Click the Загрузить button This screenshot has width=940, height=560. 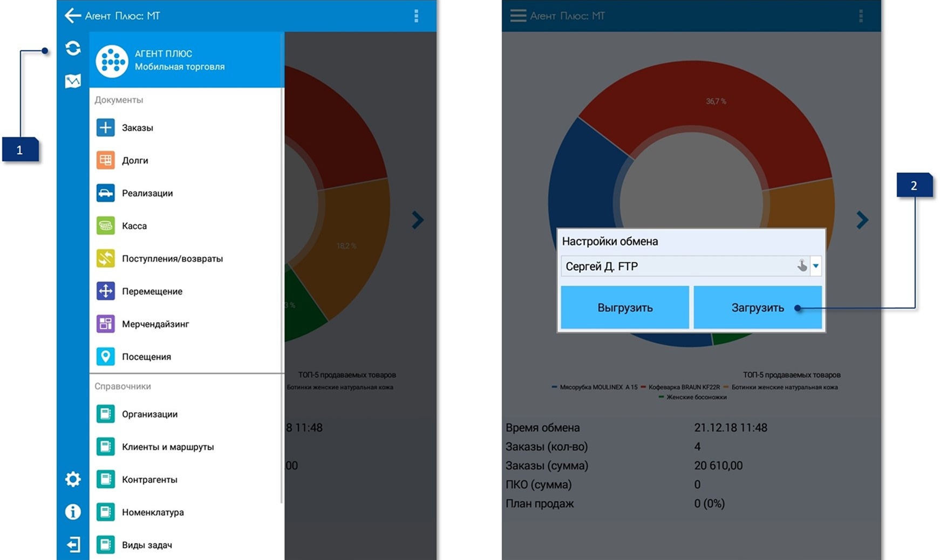[x=757, y=308]
